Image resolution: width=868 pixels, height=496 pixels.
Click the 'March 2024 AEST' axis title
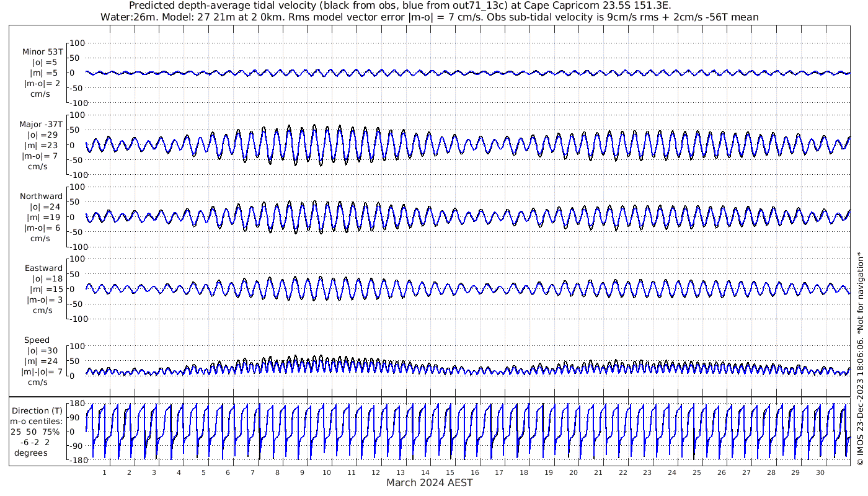coord(429,482)
